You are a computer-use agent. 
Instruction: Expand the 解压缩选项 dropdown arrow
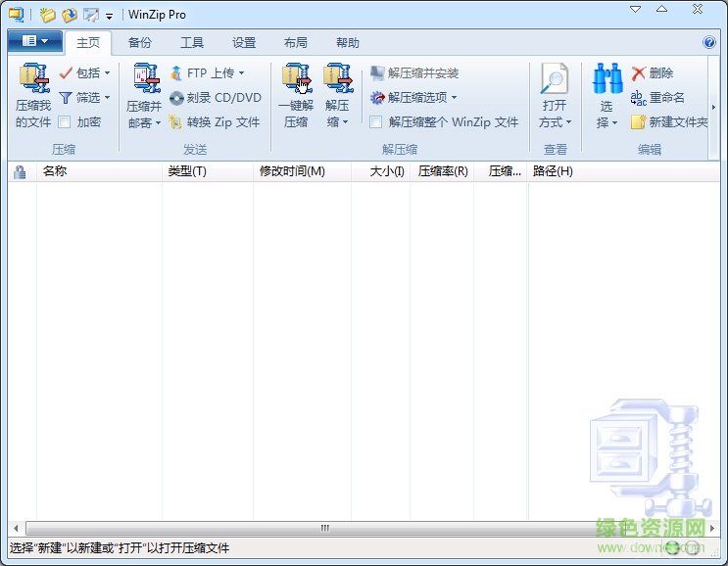pyautogui.click(x=454, y=97)
